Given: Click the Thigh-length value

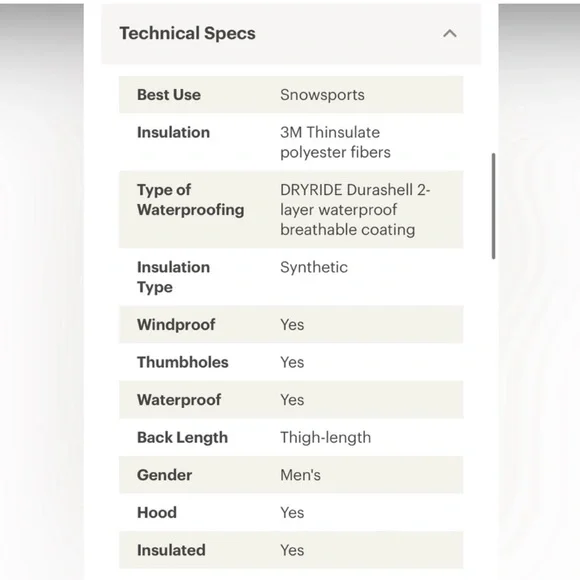Looking at the screenshot, I should (326, 438).
